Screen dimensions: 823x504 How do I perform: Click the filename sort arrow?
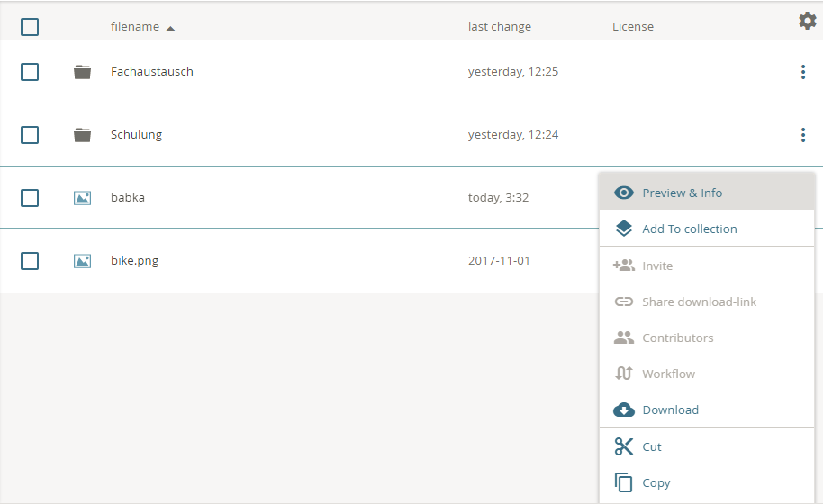[170, 28]
